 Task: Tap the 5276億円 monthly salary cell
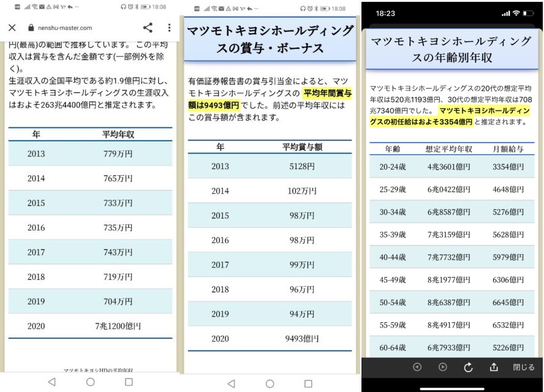[x=508, y=212]
